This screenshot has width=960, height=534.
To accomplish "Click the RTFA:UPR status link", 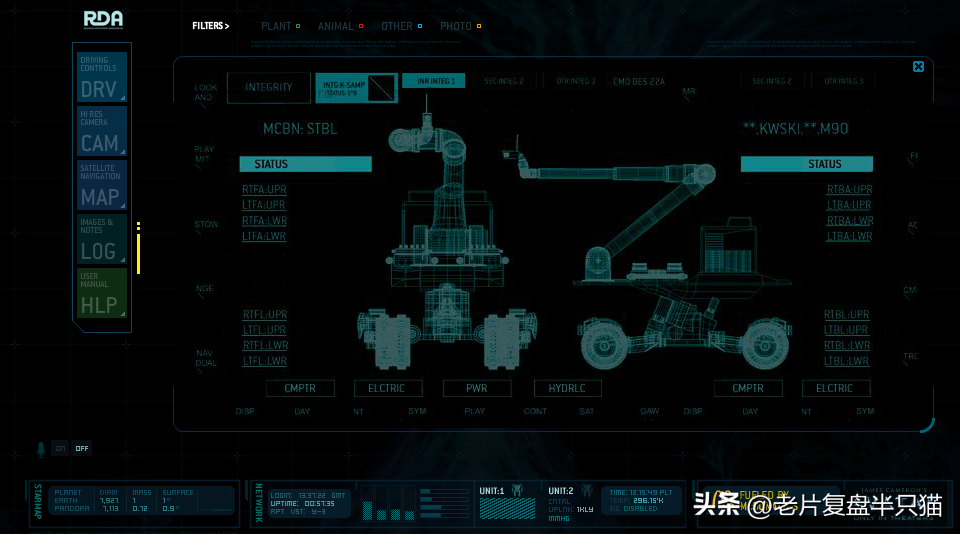I will [264, 189].
